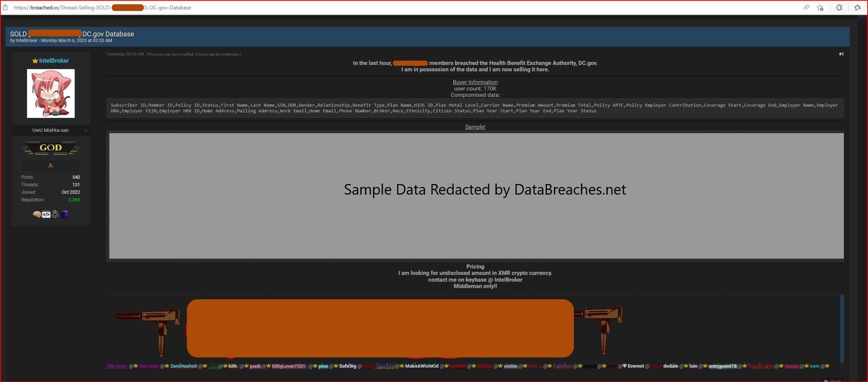Open KittyLover7331 user mention

(x=289, y=366)
